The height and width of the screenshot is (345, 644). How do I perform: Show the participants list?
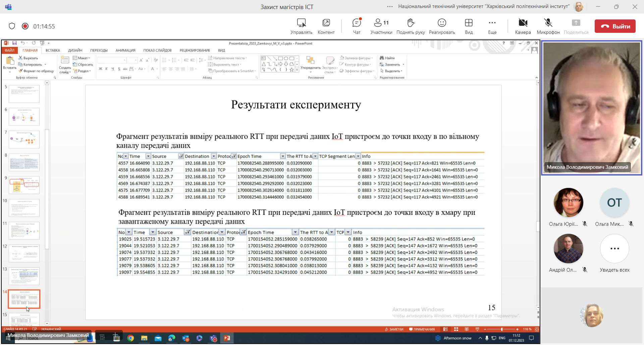pos(381,26)
